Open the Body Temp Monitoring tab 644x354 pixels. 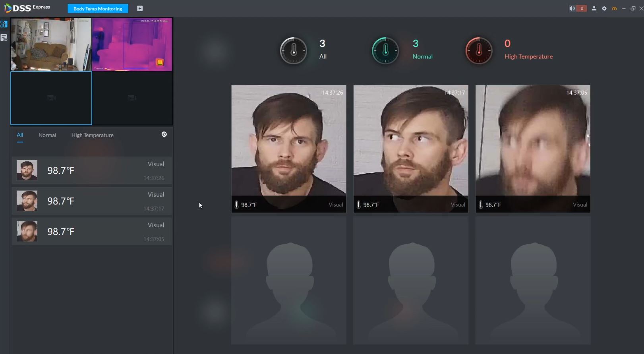(x=98, y=8)
